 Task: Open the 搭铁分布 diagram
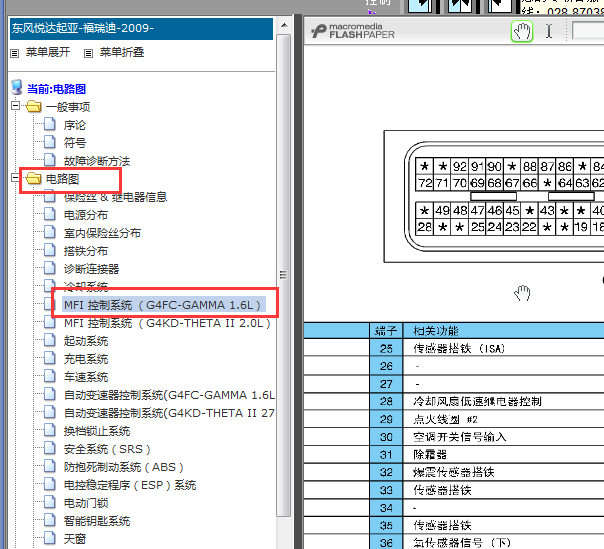tap(86, 251)
